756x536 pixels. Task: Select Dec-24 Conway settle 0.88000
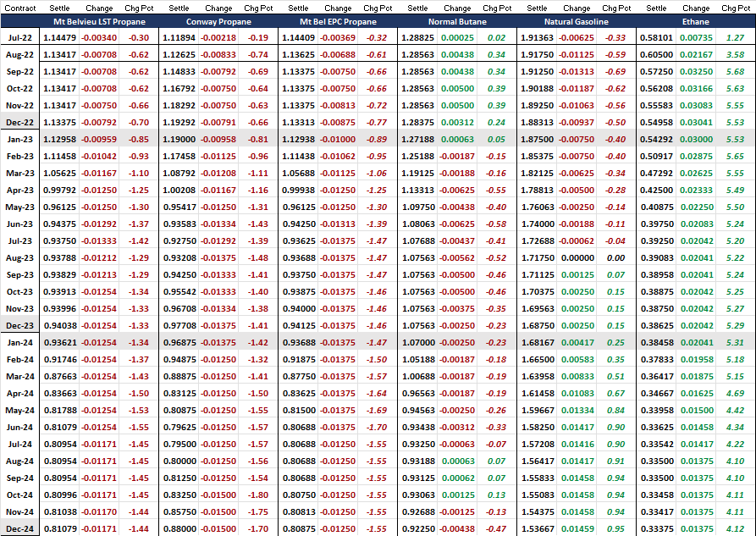(x=179, y=528)
